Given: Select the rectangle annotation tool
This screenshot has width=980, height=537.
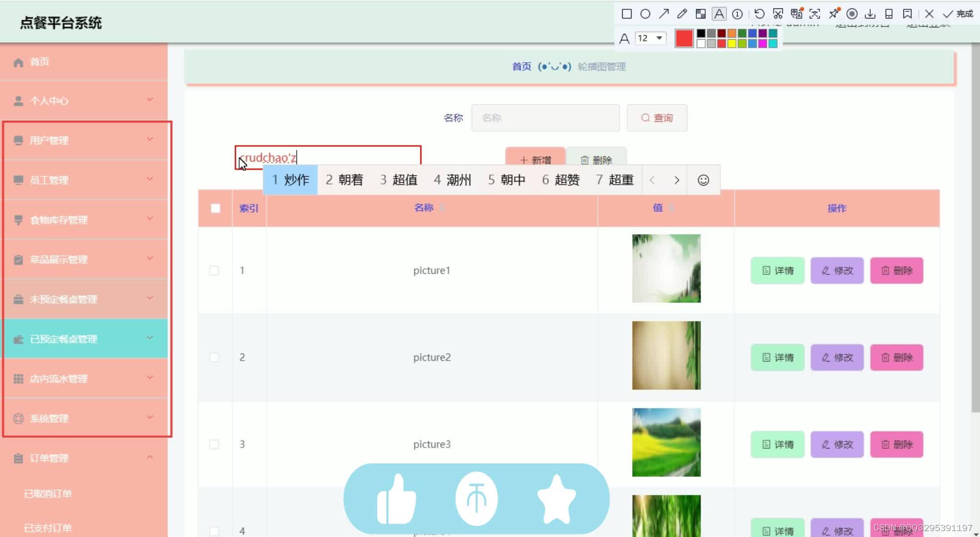Looking at the screenshot, I should [x=627, y=14].
